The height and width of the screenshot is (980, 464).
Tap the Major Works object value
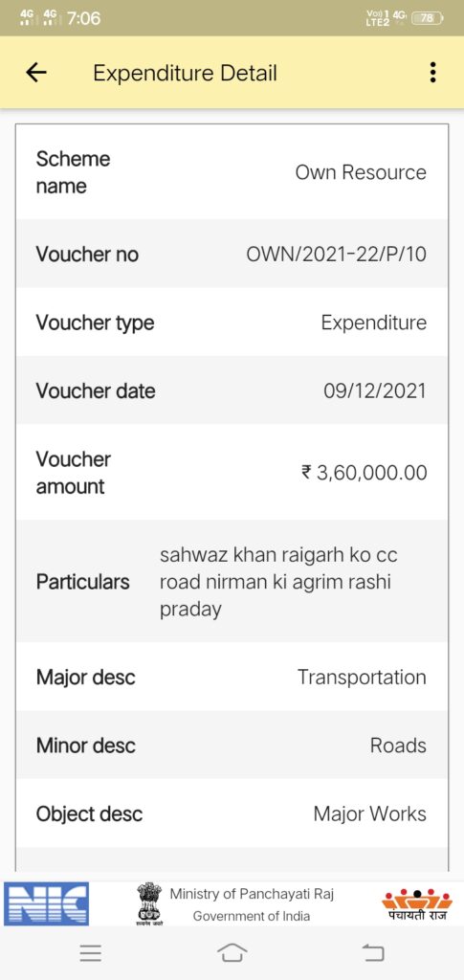pyautogui.click(x=370, y=813)
